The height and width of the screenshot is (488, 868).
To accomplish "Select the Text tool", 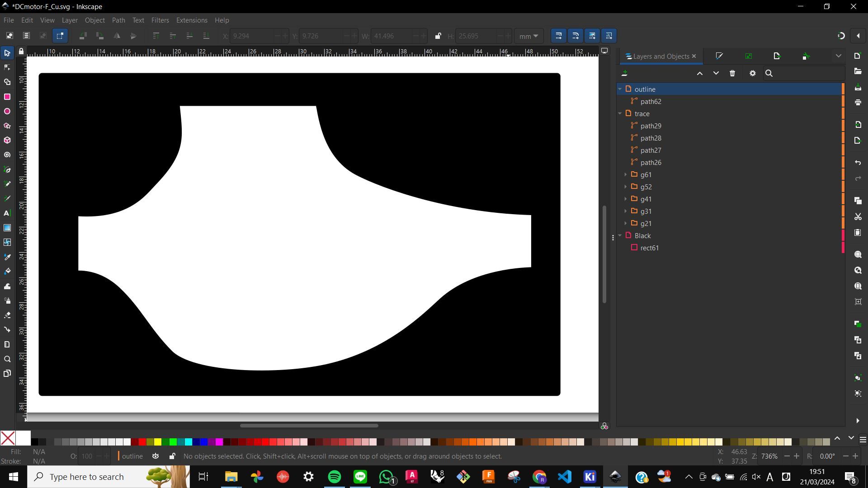I will pyautogui.click(x=7, y=213).
